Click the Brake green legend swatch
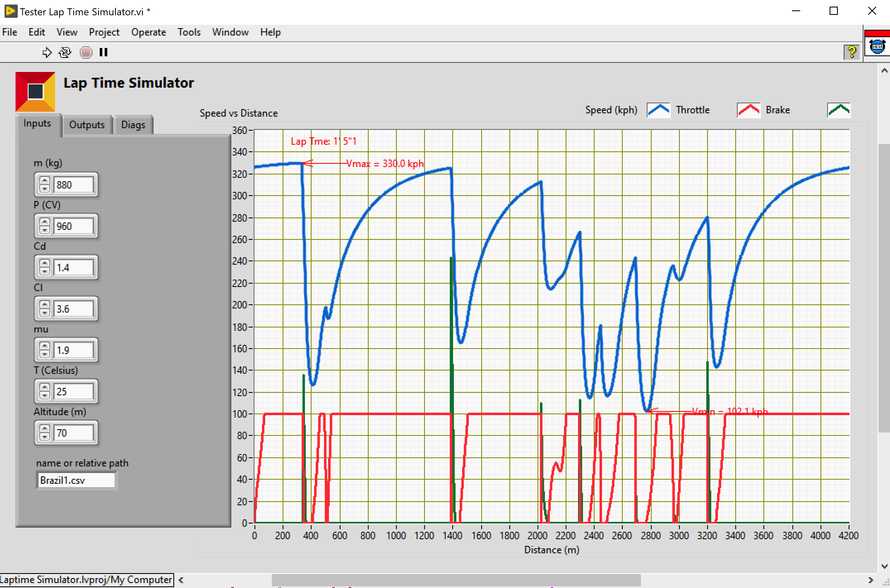The image size is (890, 588). click(839, 110)
